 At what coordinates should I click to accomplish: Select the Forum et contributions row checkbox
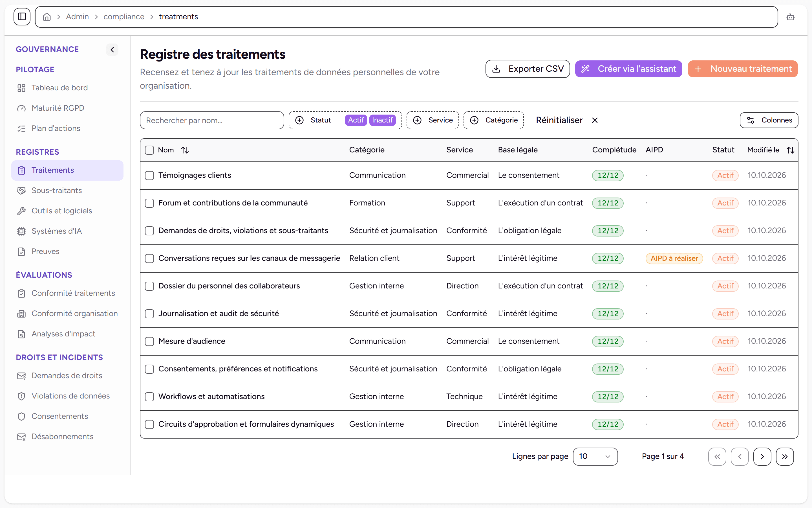[149, 203]
